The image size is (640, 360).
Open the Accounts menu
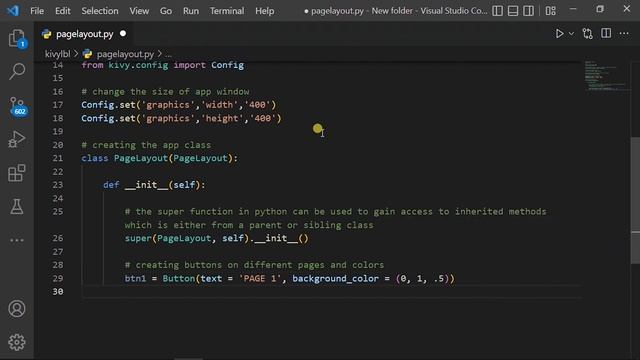17,309
